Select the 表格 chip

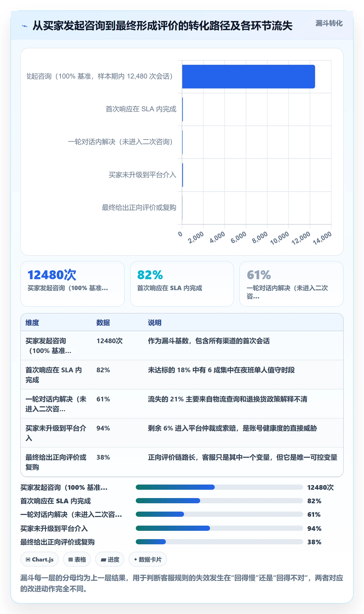pos(77,559)
